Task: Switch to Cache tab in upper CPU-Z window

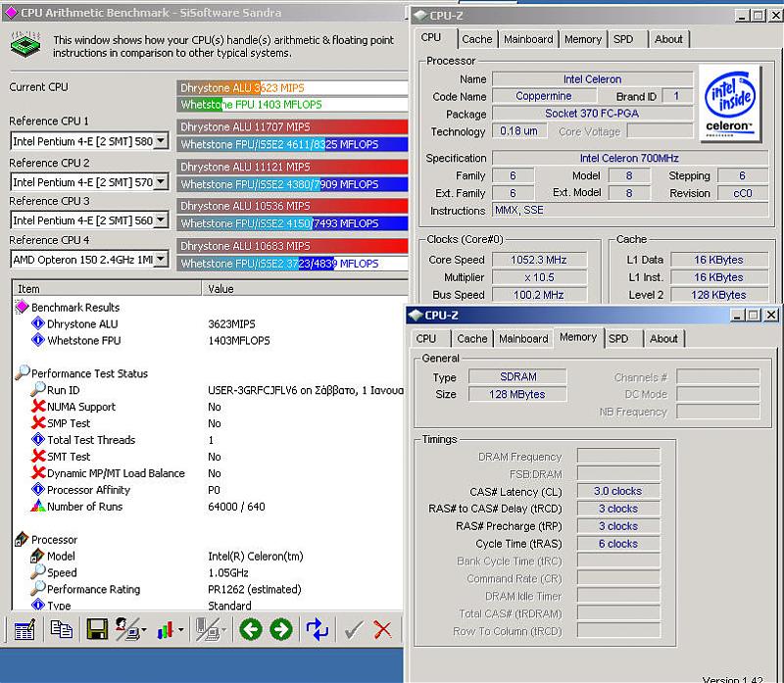Action: pyautogui.click(x=477, y=39)
